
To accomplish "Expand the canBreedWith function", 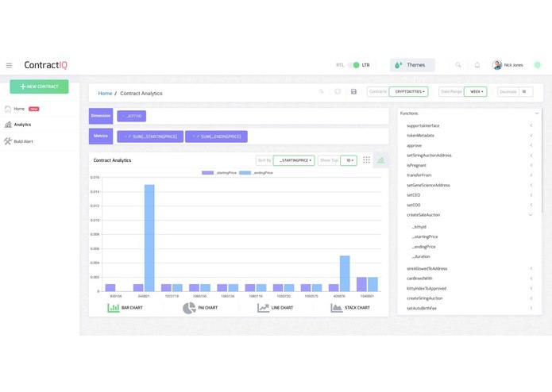I will 531,279.
